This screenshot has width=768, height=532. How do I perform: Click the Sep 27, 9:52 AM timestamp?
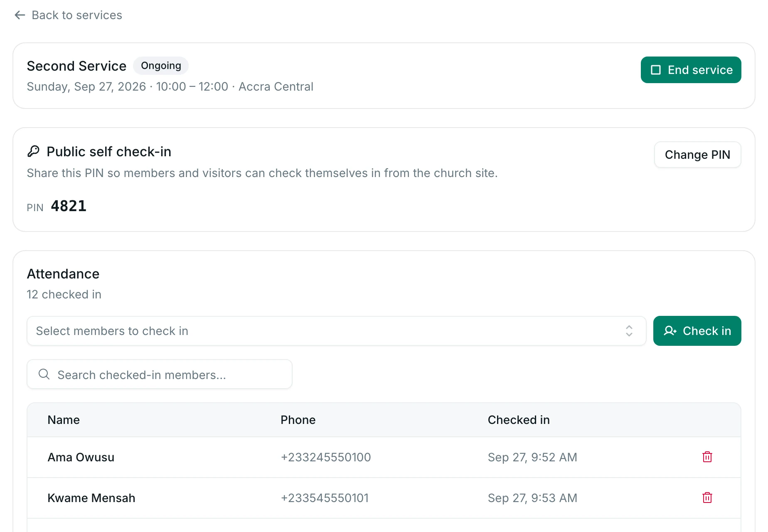pos(532,457)
